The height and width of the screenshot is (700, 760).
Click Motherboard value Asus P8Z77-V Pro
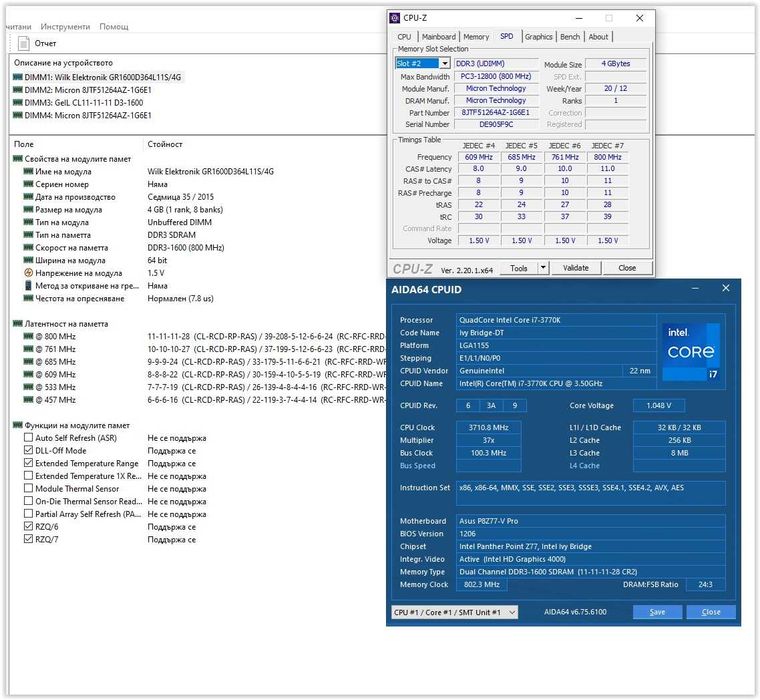[590, 521]
